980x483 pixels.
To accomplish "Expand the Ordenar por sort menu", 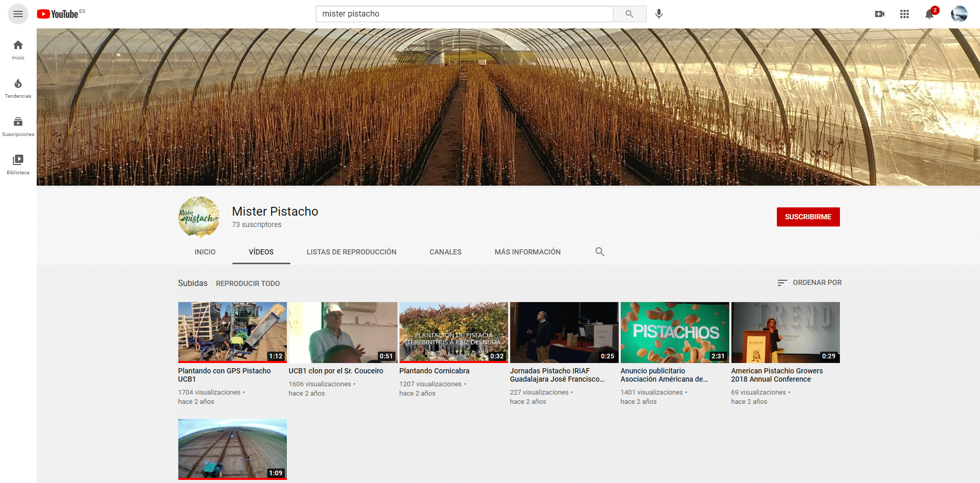I will tap(809, 282).
